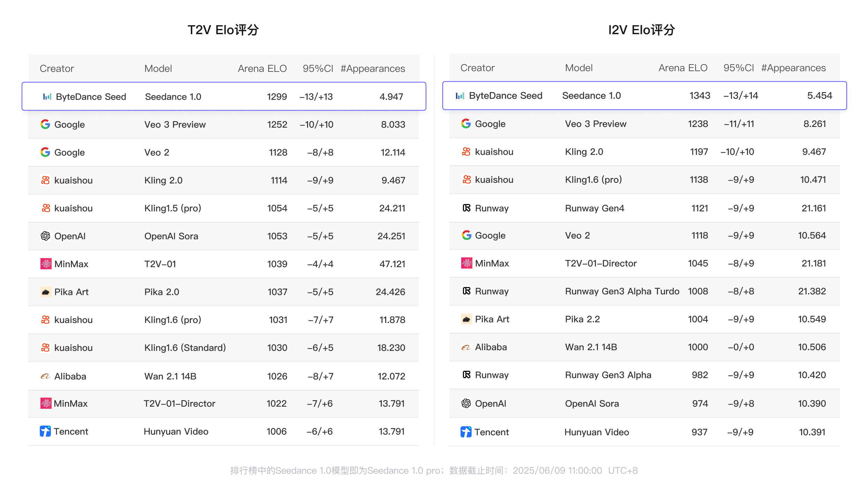Image resolution: width=868 pixels, height=489 pixels.
Task: Select Seedance 1.0 model name in T2V table
Action: click(x=173, y=97)
